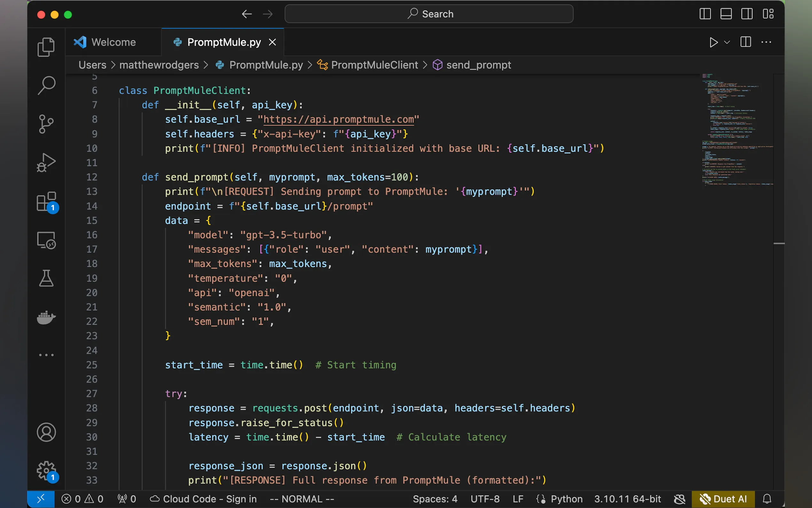
Task: Open the Extensions view with the badge
Action: [46, 202]
